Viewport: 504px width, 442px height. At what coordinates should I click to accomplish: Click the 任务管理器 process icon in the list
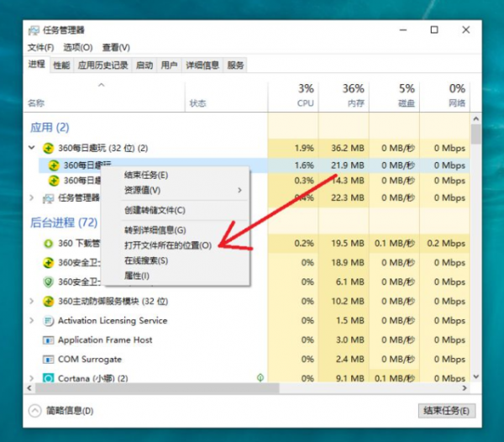(48, 198)
